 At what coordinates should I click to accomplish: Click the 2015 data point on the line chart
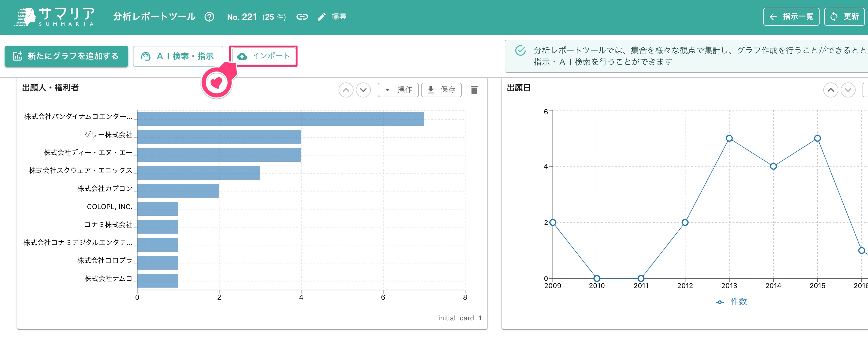(x=818, y=138)
